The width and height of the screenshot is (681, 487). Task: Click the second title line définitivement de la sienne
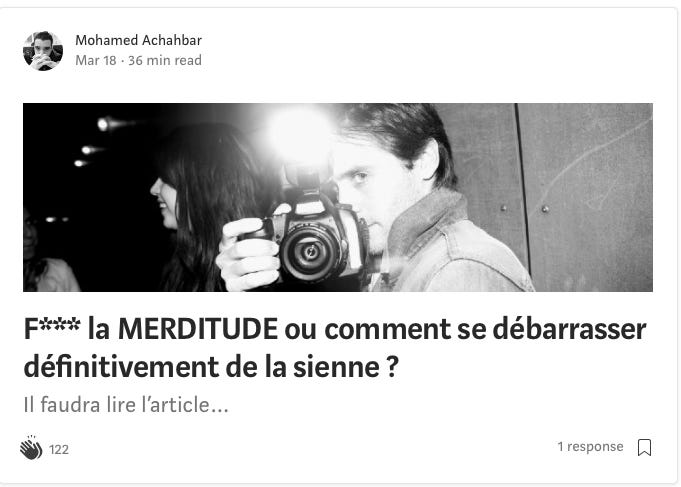[211, 367]
